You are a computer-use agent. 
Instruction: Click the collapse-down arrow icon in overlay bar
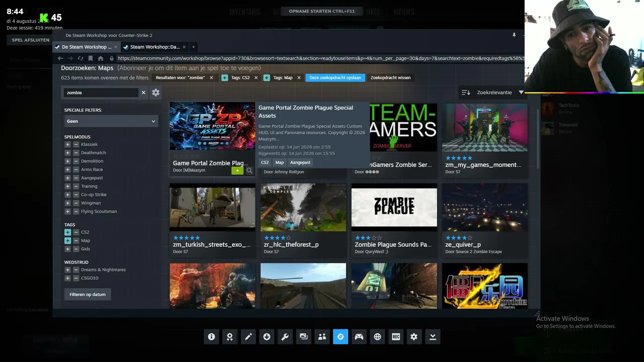433,337
